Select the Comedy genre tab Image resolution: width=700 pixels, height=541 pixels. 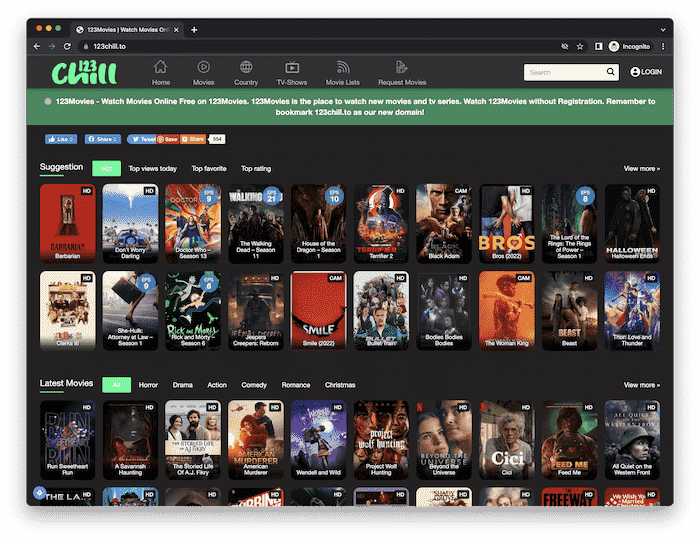coord(254,385)
